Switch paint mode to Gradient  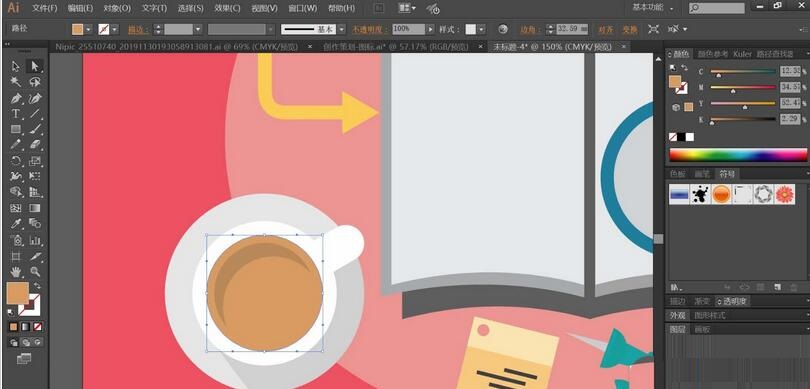tap(25, 327)
